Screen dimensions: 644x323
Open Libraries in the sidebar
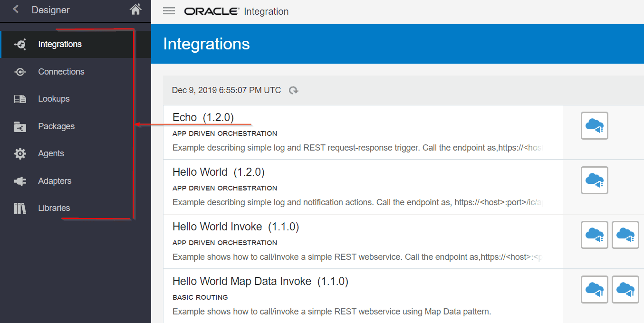click(54, 208)
